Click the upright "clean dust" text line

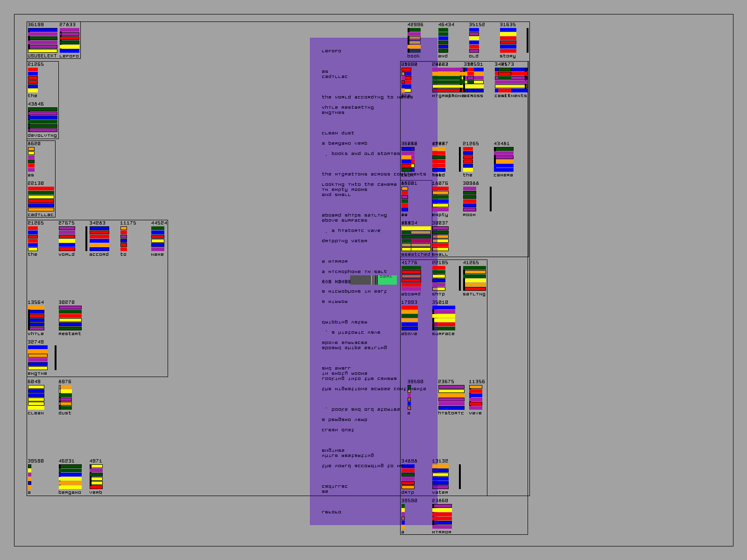(x=338, y=133)
